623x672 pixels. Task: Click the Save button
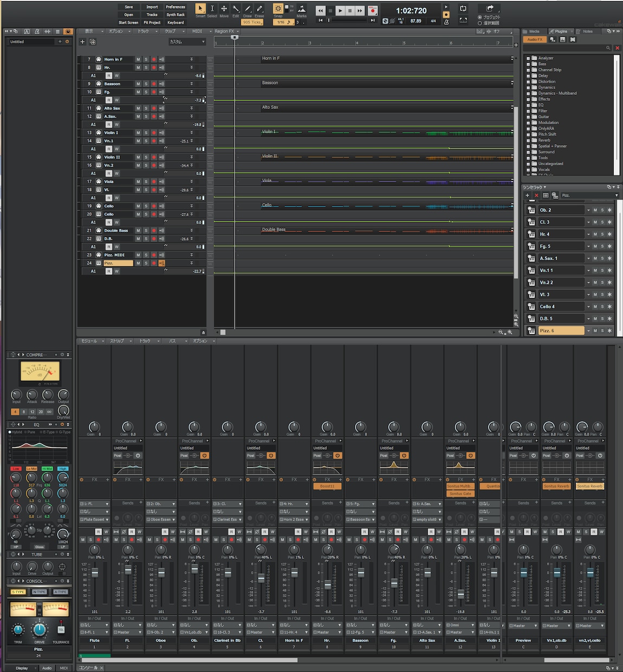coord(129,7)
